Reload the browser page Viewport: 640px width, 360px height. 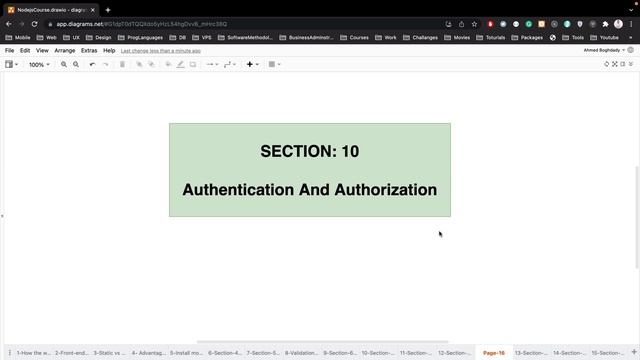[x=34, y=24]
